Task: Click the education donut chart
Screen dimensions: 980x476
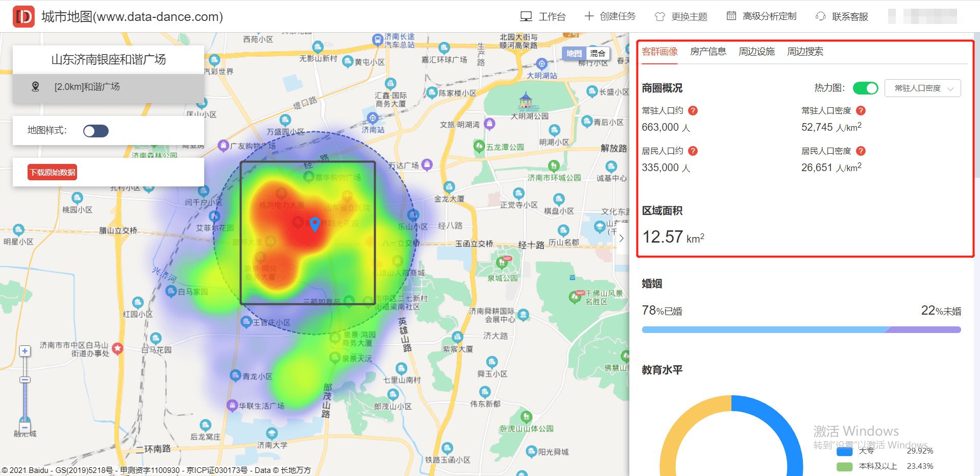Action: 731,436
